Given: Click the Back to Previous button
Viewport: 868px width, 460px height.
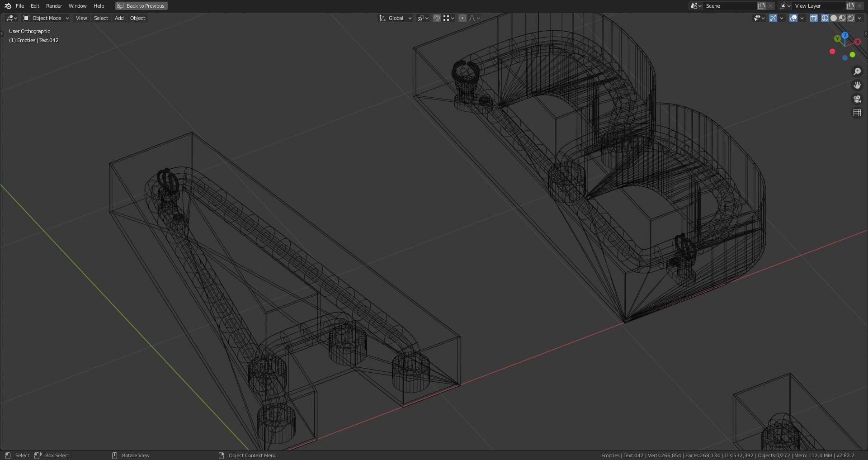Looking at the screenshot, I should 141,6.
